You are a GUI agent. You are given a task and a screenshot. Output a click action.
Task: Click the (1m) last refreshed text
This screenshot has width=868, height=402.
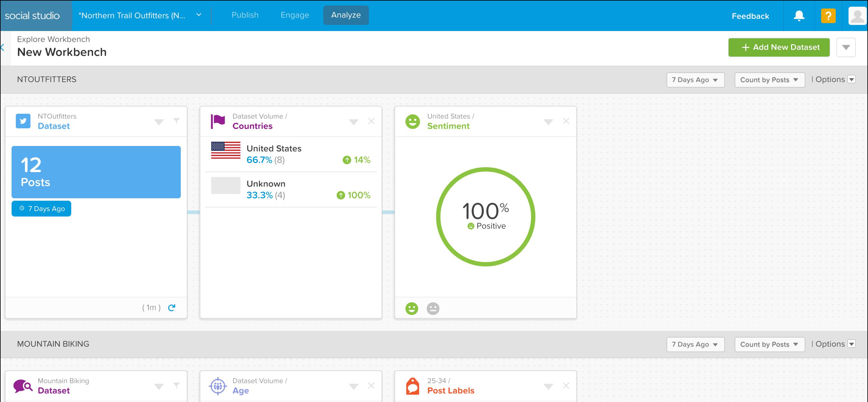[x=151, y=307]
